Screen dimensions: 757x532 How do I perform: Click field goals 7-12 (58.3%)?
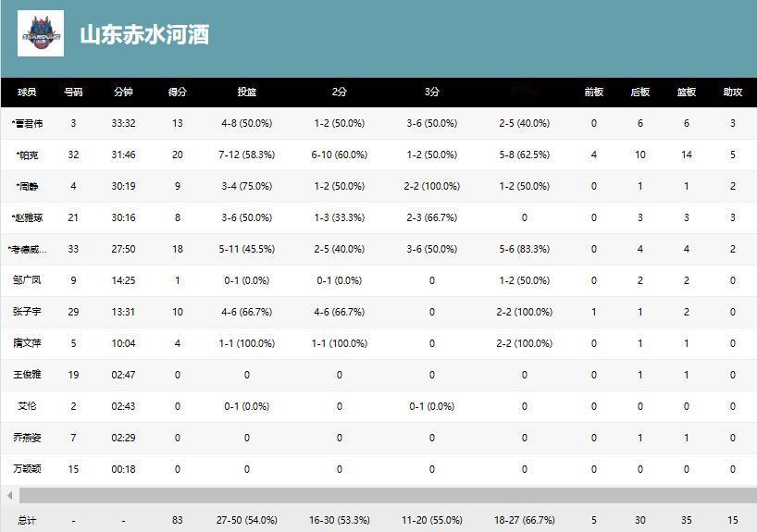(247, 155)
